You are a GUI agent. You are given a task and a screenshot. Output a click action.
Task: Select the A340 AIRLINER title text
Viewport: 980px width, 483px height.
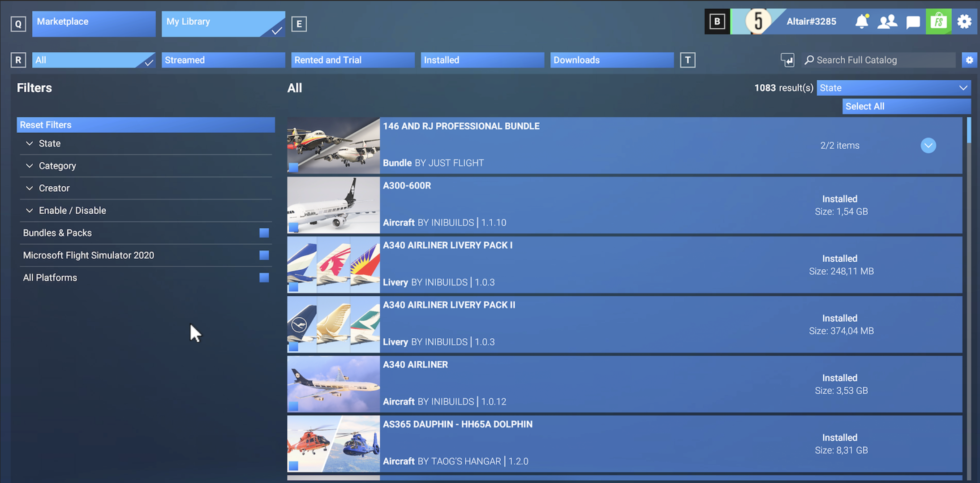[415, 365]
